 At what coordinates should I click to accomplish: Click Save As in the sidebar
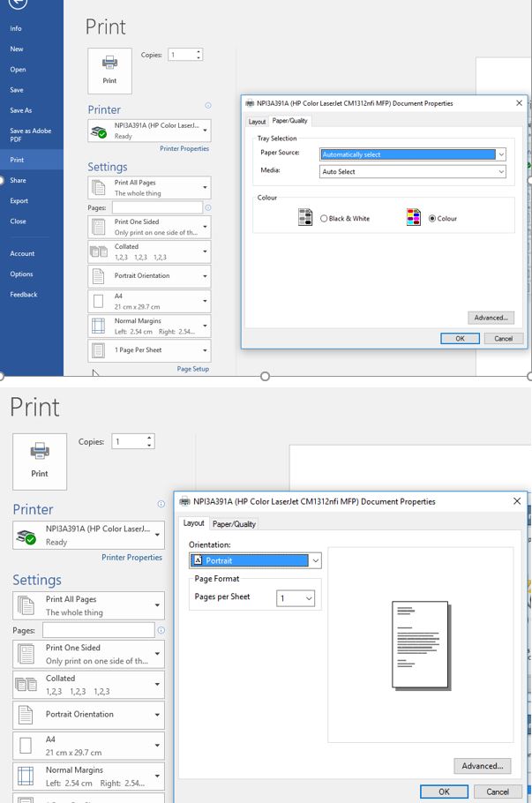(20, 110)
